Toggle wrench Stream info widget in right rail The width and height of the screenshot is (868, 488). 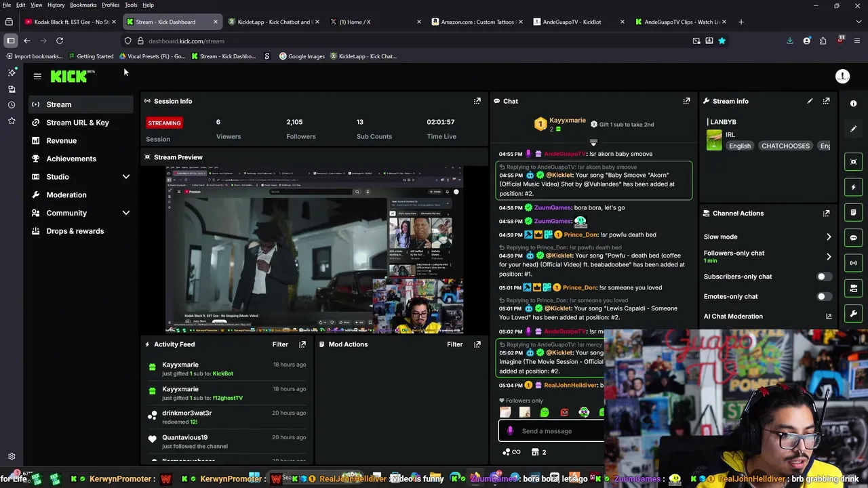(854, 314)
